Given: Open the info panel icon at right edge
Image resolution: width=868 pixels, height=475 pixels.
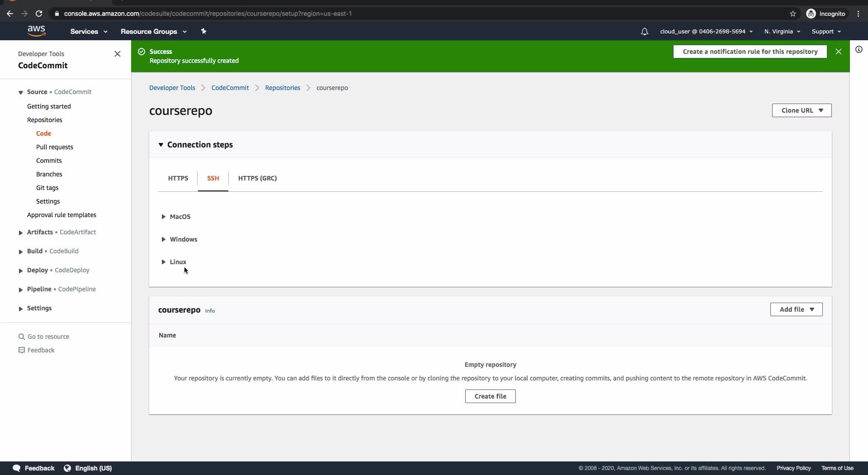Looking at the screenshot, I should (859, 49).
